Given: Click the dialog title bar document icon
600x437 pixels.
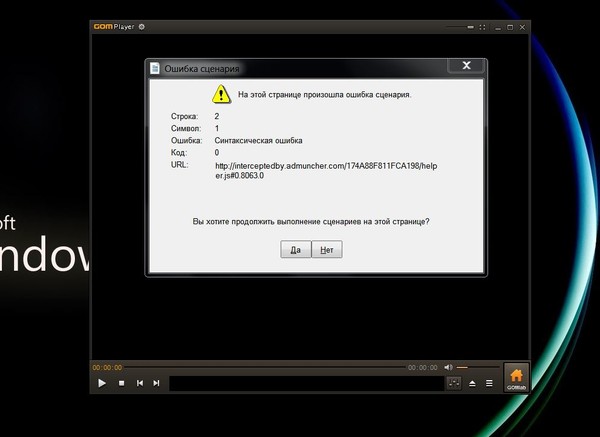Looking at the screenshot, I should click(x=155, y=68).
